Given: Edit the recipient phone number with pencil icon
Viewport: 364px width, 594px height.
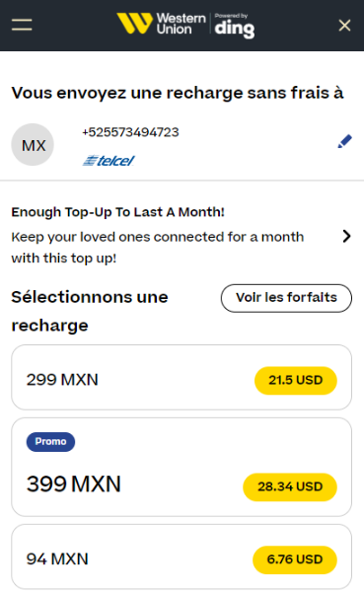Looking at the screenshot, I should tap(344, 142).
